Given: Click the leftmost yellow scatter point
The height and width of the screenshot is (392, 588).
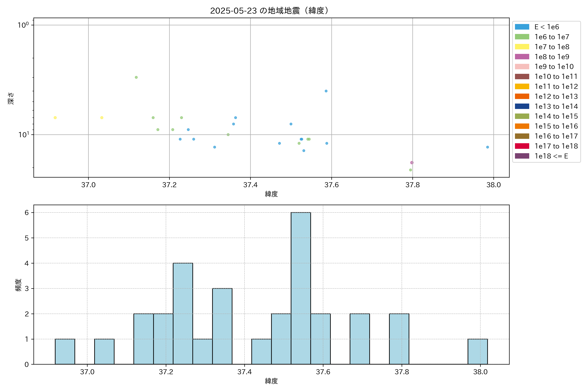Looking at the screenshot, I should [x=55, y=118].
